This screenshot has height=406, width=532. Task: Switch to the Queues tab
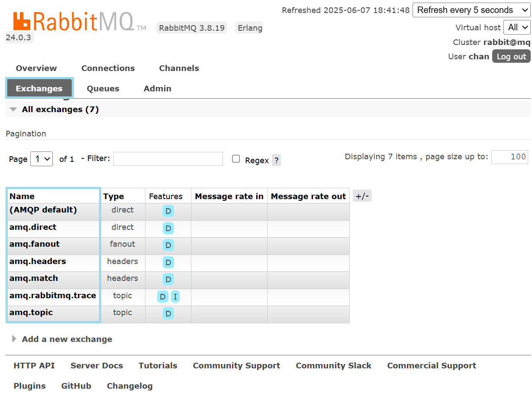point(103,89)
